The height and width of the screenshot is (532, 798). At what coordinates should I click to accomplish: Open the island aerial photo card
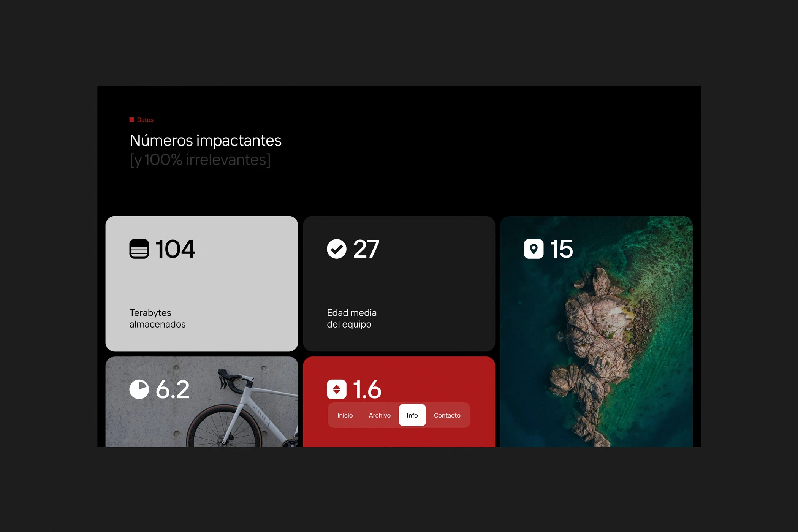(x=597, y=342)
